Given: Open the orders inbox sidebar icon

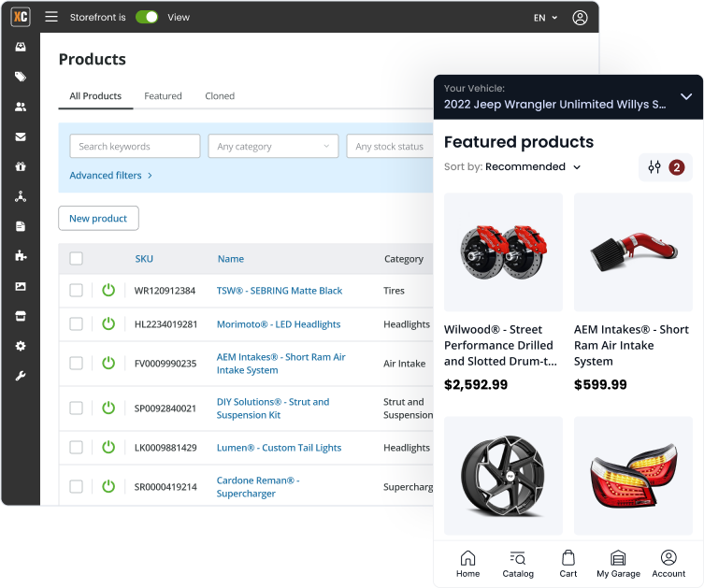Looking at the screenshot, I should click(x=21, y=47).
